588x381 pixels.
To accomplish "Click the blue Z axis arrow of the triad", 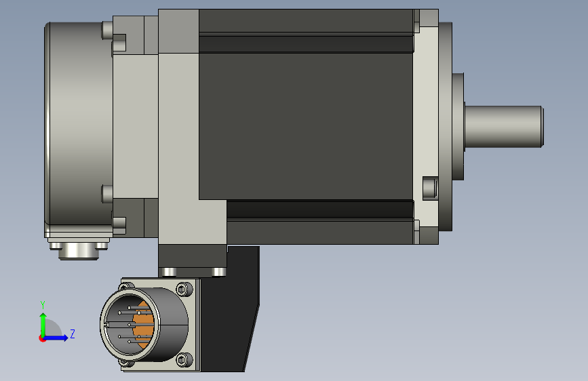I will (56, 338).
